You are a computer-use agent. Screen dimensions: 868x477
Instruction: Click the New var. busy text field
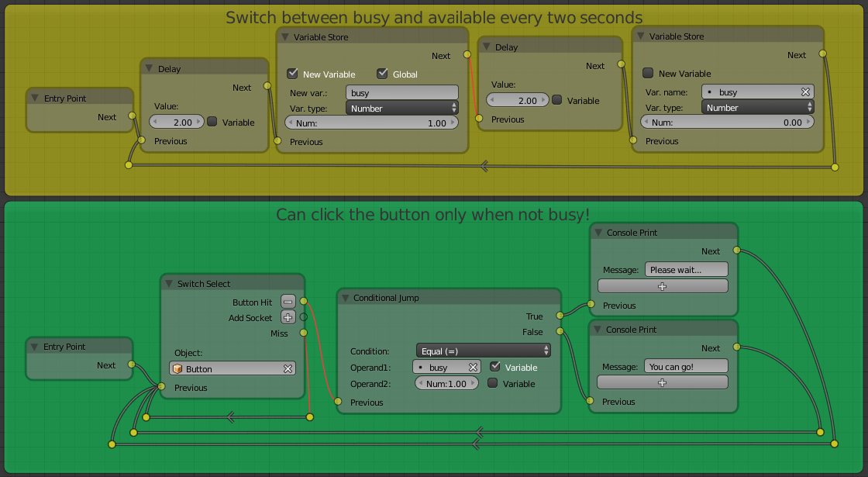401,93
